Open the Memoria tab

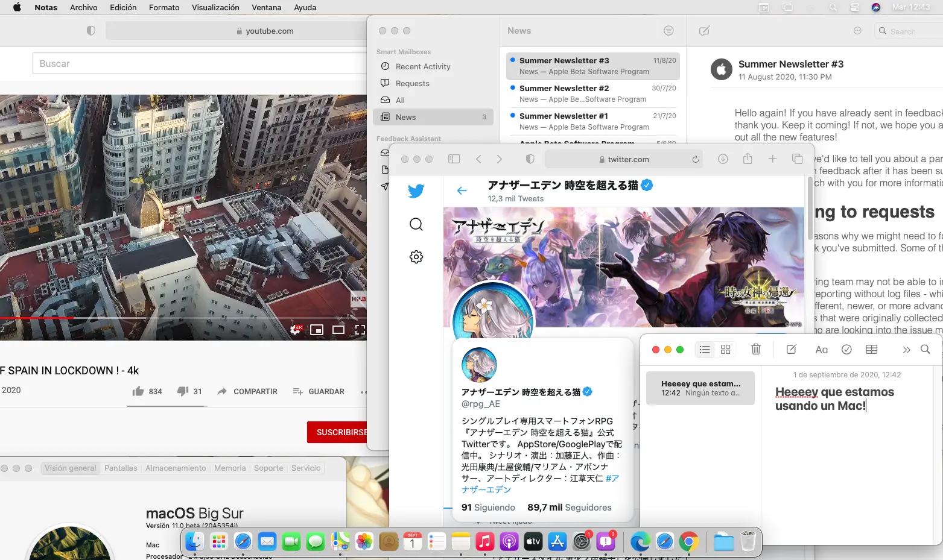click(230, 468)
